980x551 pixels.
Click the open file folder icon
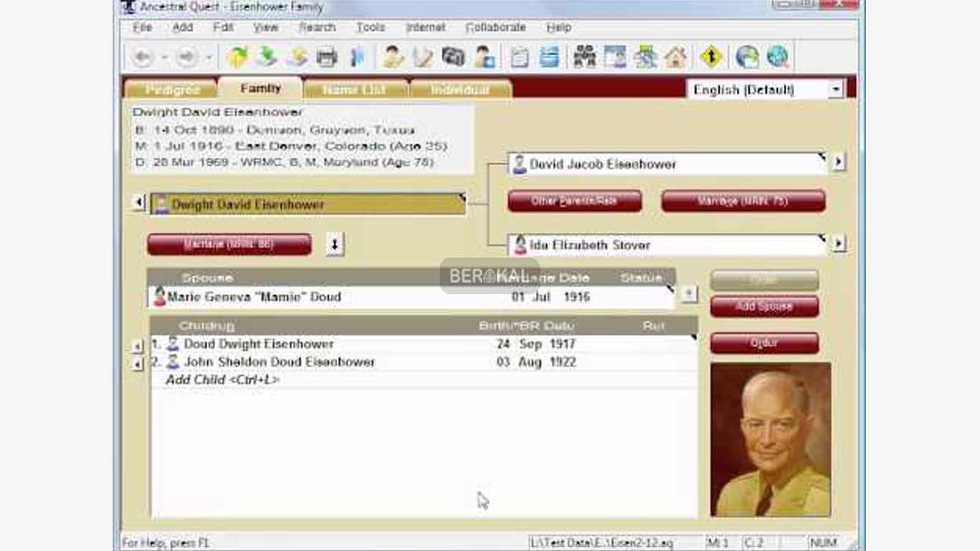tap(237, 57)
